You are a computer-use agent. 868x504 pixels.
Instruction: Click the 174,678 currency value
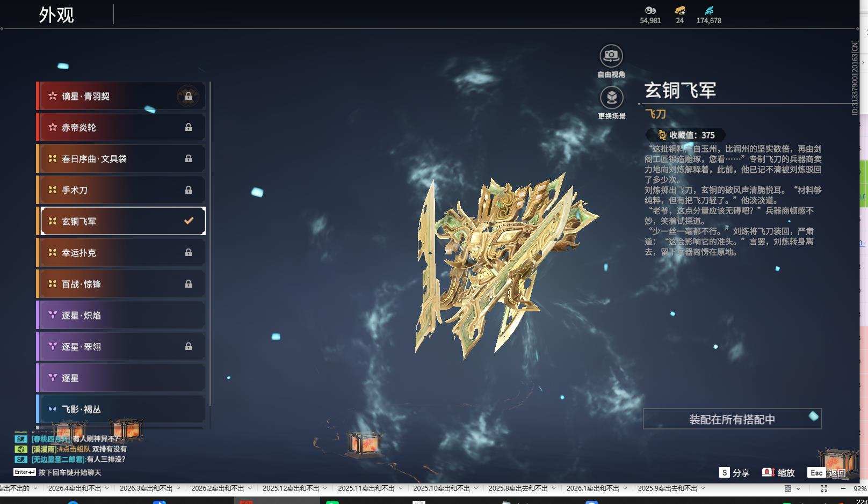click(x=709, y=20)
